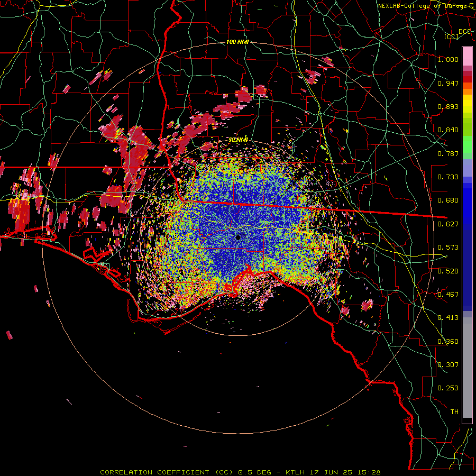Click the 0.360 legend value
Viewport: 476px width, 476px height.
tap(448, 342)
